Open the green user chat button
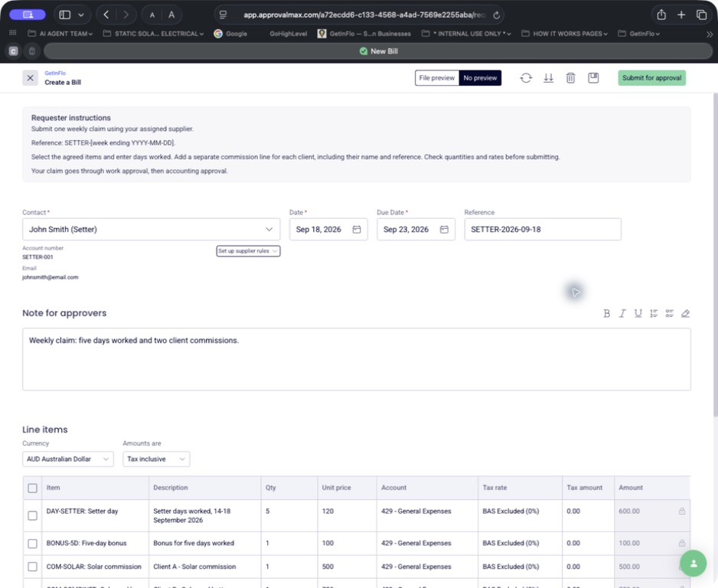Screen dimensions: 718x588 point(694,563)
